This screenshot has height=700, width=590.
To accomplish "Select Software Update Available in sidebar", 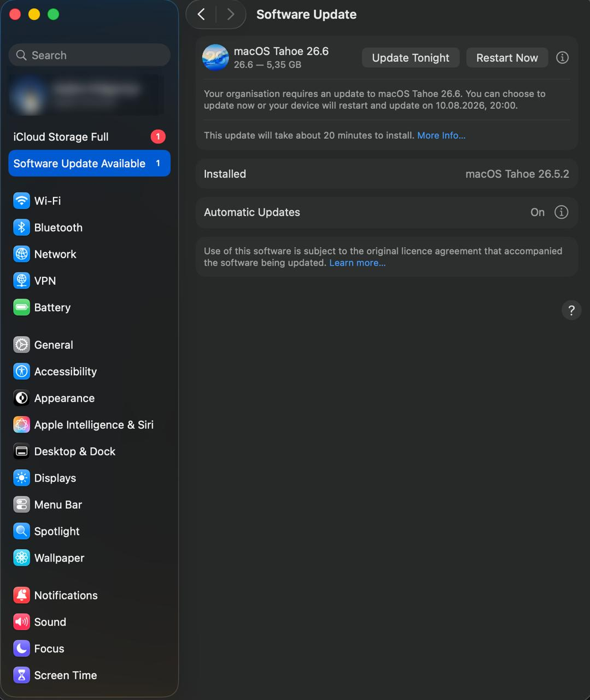I will [x=89, y=164].
